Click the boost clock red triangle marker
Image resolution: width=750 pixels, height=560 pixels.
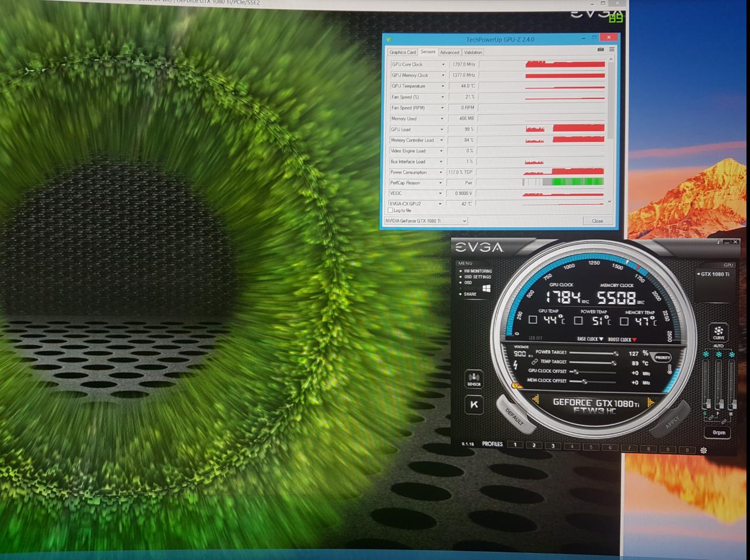[634, 340]
